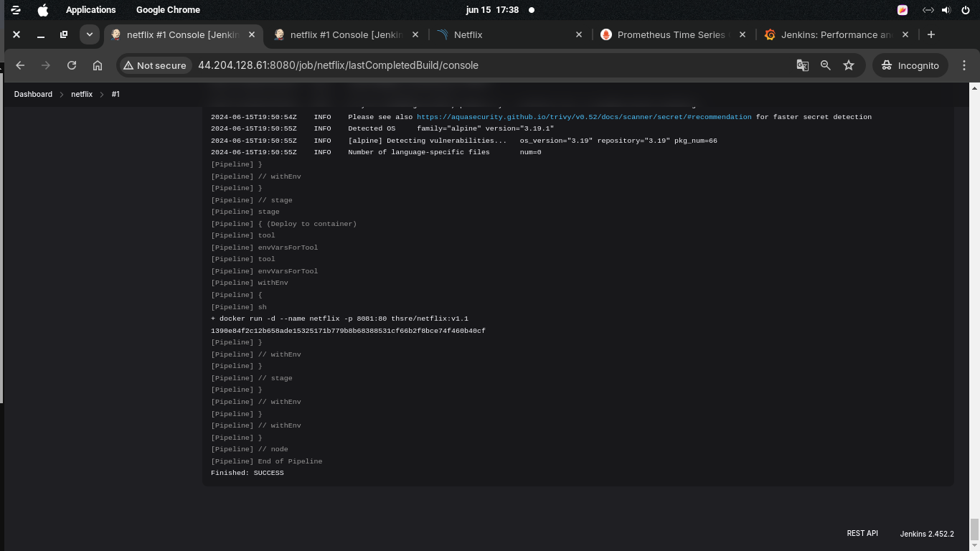Viewport: 980px width, 551px height.
Task: Click the Number of language-specific files line
Action: [x=376, y=152]
